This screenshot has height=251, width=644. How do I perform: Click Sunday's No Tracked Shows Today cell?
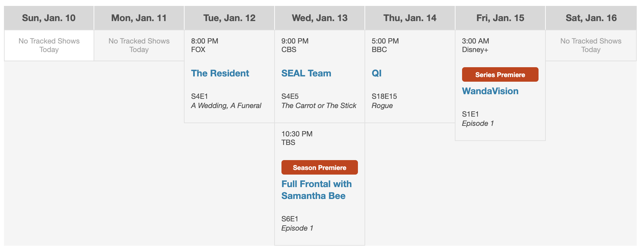pos(49,45)
